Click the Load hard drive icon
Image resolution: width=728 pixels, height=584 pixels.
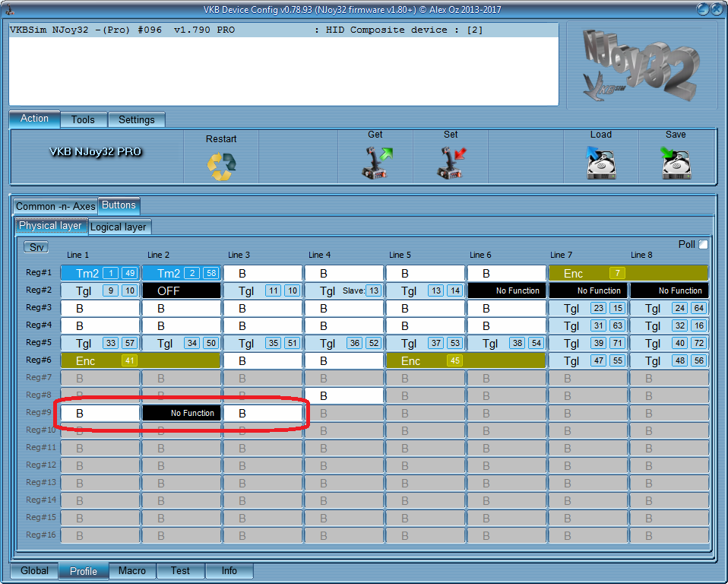tap(601, 163)
